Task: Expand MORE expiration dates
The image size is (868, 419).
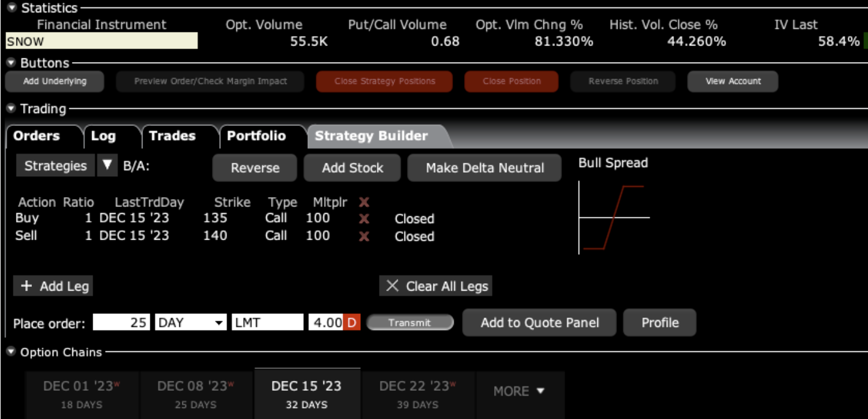Action: [x=519, y=391]
